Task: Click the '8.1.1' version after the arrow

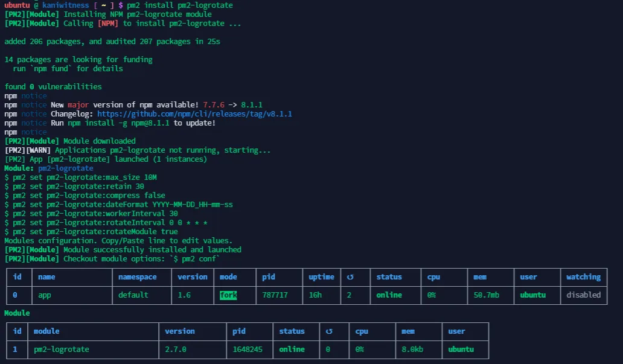Action: pos(252,105)
